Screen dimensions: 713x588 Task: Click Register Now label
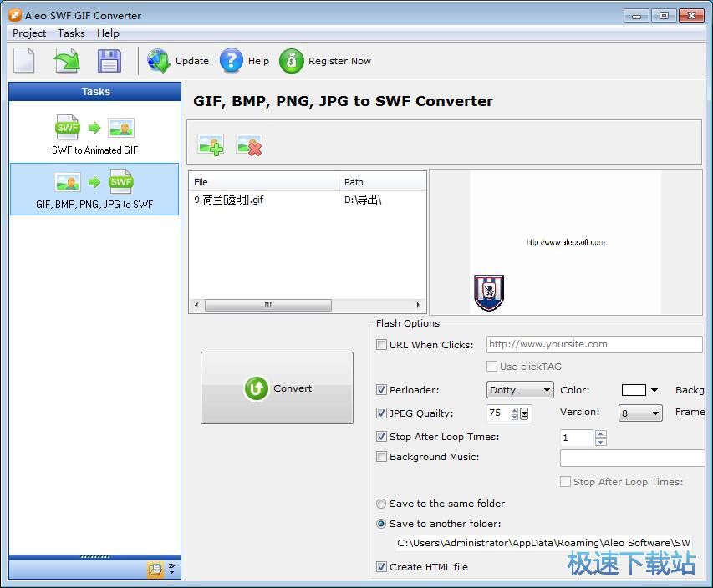pyautogui.click(x=339, y=61)
